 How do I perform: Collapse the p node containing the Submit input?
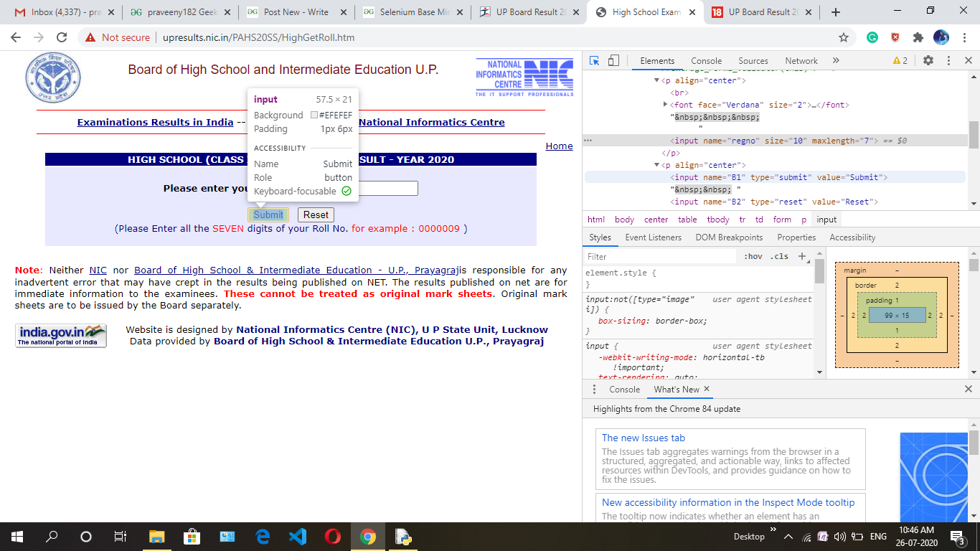pyautogui.click(x=656, y=165)
